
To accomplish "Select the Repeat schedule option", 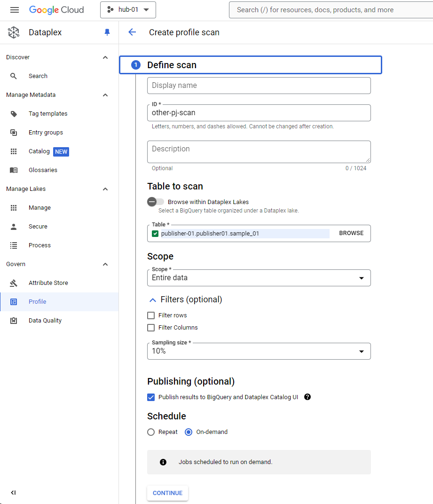I will (x=151, y=432).
